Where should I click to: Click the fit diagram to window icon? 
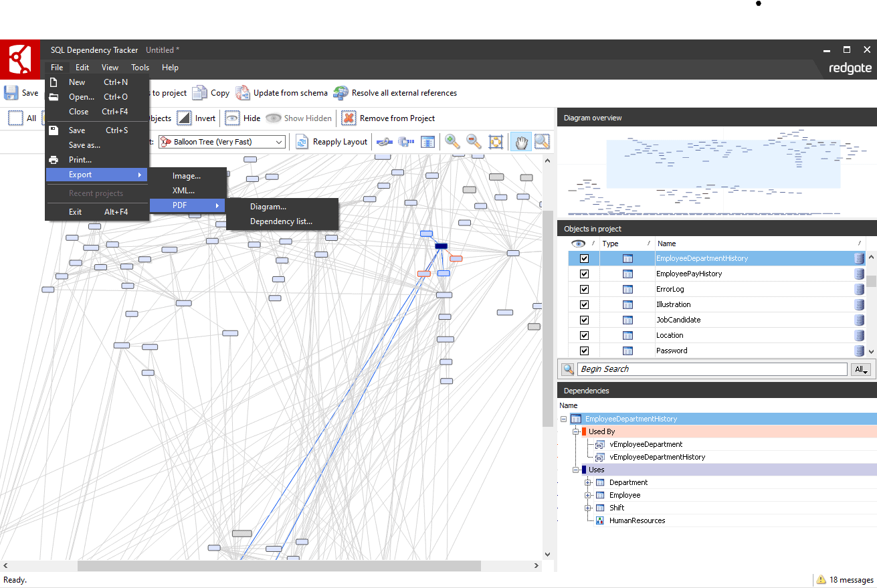(x=496, y=142)
